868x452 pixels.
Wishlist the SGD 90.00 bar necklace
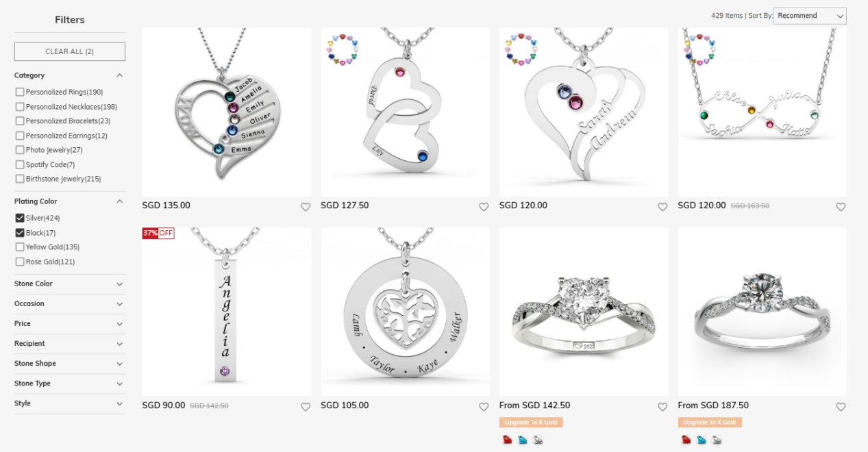coord(306,407)
